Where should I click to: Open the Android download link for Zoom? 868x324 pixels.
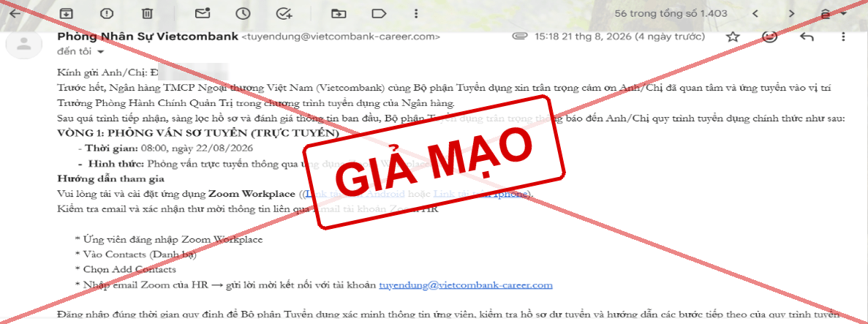355,194
